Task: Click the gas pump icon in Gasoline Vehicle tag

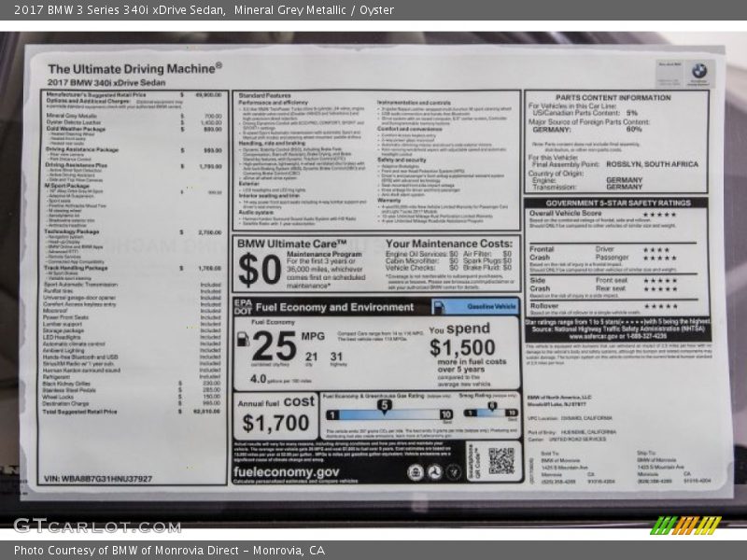Action: pos(439,307)
